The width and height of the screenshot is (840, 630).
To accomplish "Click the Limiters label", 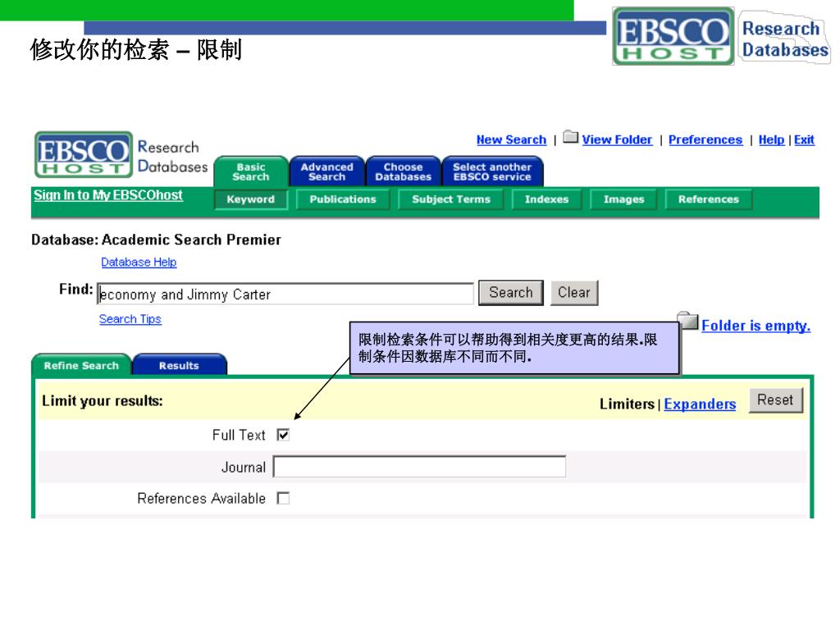I will click(x=627, y=404).
